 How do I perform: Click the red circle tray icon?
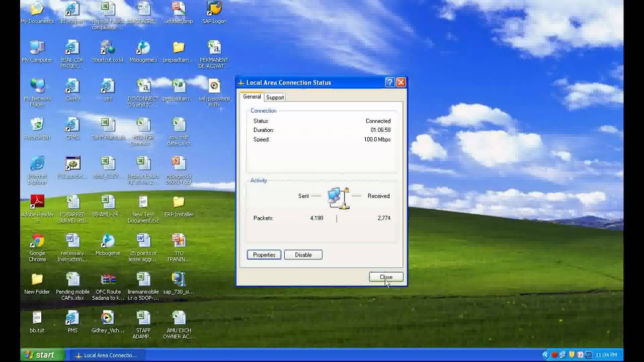coord(554,355)
